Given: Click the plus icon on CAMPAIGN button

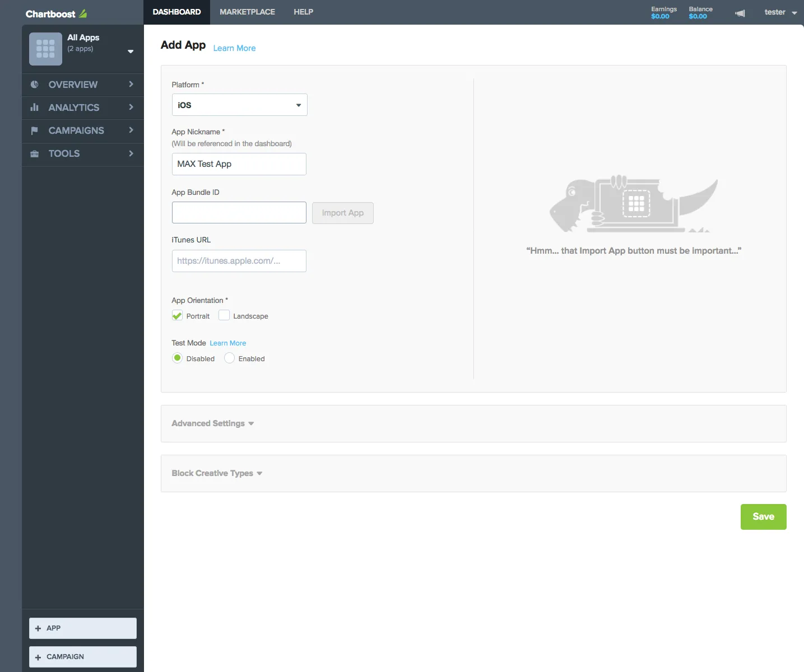Looking at the screenshot, I should click(38, 657).
